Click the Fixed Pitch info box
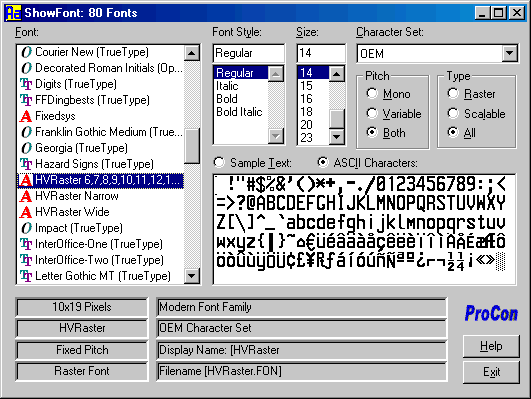This screenshot has height=399, width=531. (82, 350)
